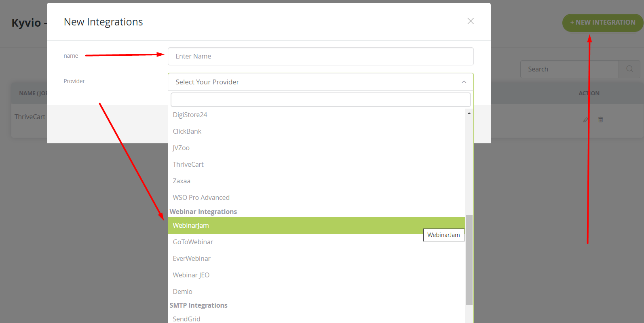Select Zaxaa provider option
Image resolution: width=644 pixels, height=323 pixels.
pyautogui.click(x=317, y=181)
